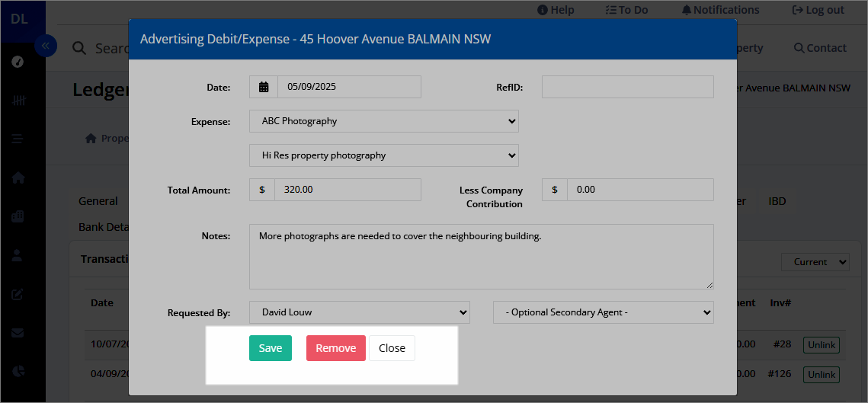Open the Requested By David Louw dropdown

pos(359,312)
